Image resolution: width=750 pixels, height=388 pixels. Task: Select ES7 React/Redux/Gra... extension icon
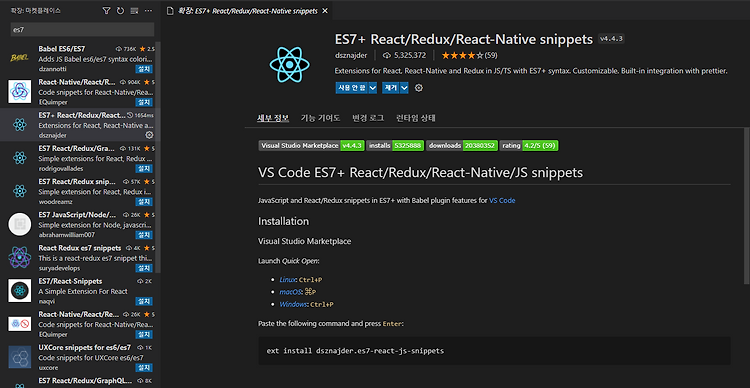click(20, 158)
